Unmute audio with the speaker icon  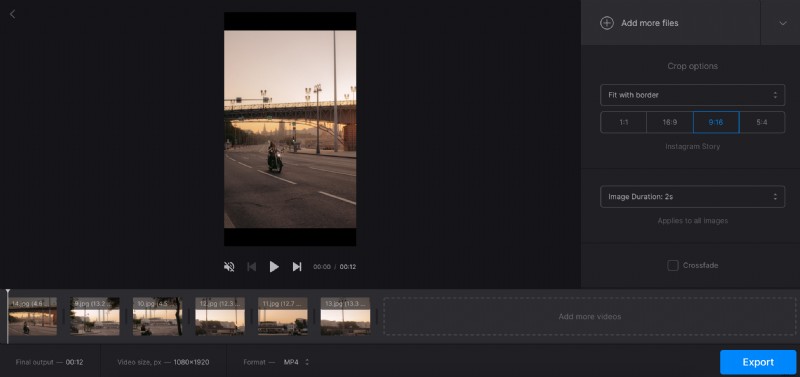coord(229,266)
